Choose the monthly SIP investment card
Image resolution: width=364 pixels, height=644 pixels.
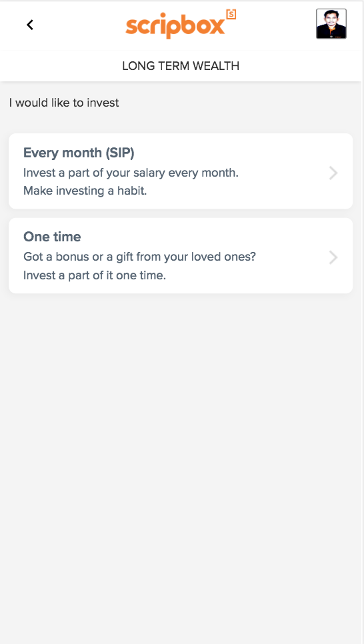[181, 171]
